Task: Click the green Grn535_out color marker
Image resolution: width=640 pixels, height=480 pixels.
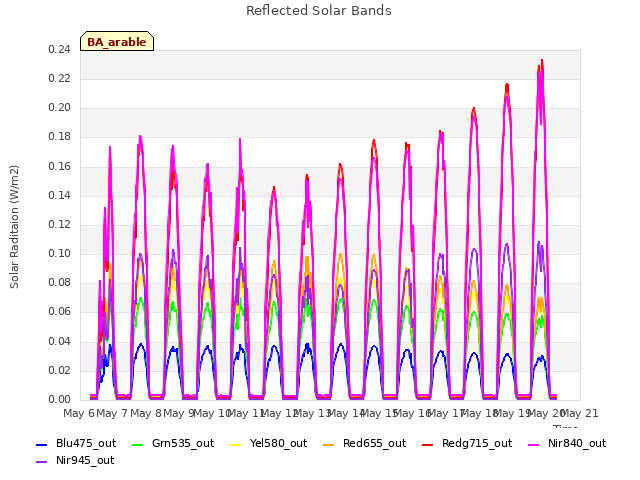Action: 138,444
